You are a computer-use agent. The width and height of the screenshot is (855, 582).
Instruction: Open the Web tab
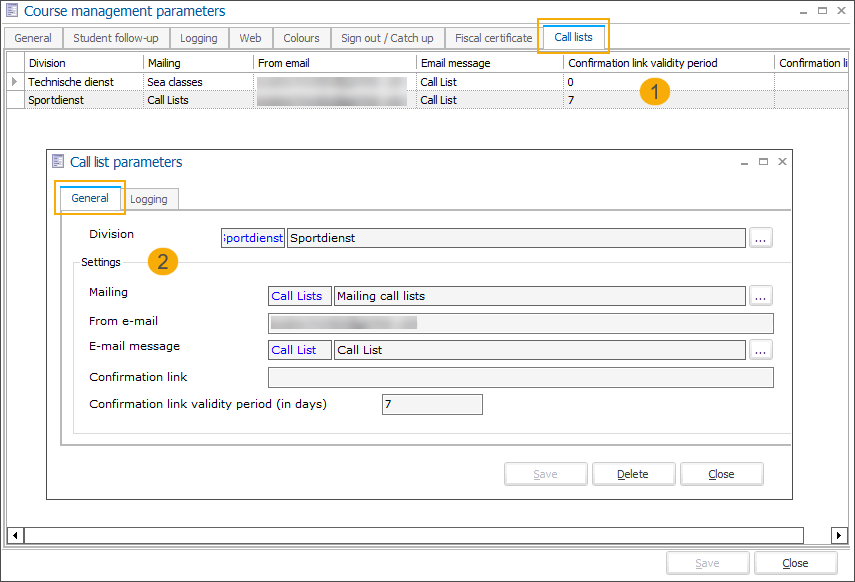(x=250, y=37)
